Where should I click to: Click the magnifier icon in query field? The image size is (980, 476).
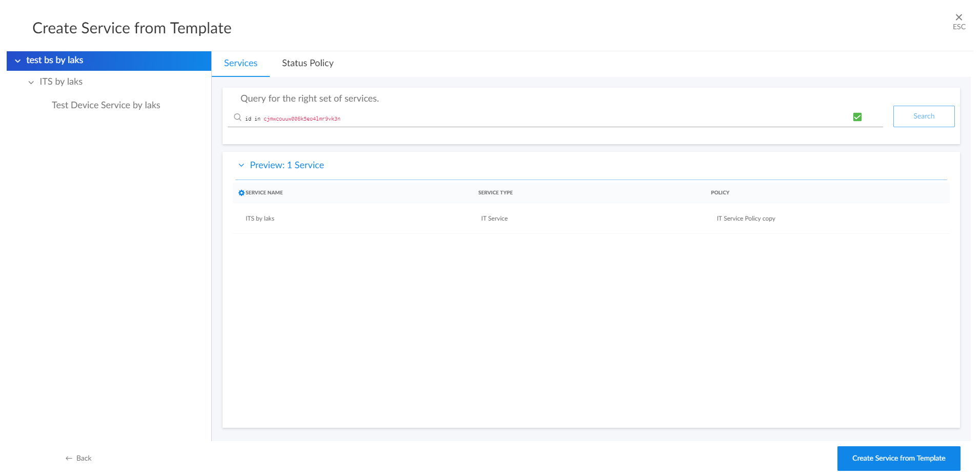click(237, 117)
